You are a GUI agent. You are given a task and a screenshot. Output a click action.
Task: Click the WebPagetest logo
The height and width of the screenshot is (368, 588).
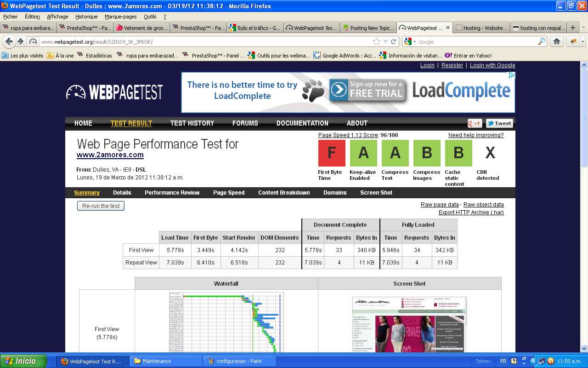114,92
